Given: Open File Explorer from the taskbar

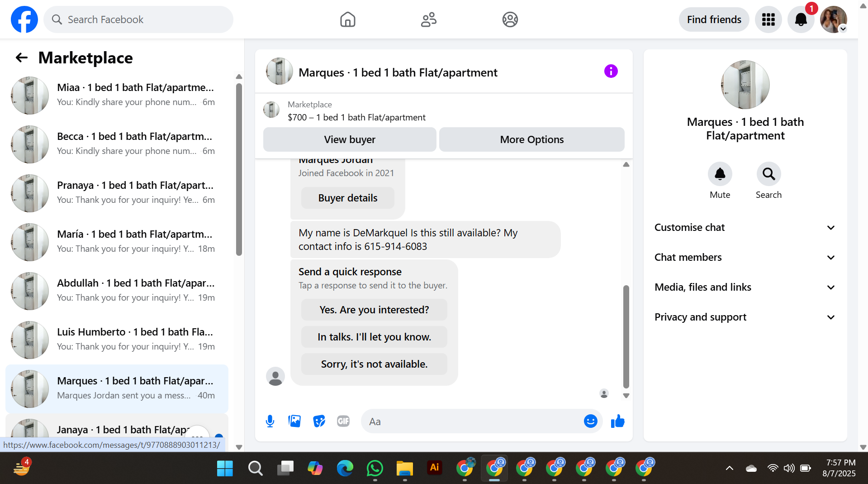Looking at the screenshot, I should click(x=405, y=468).
